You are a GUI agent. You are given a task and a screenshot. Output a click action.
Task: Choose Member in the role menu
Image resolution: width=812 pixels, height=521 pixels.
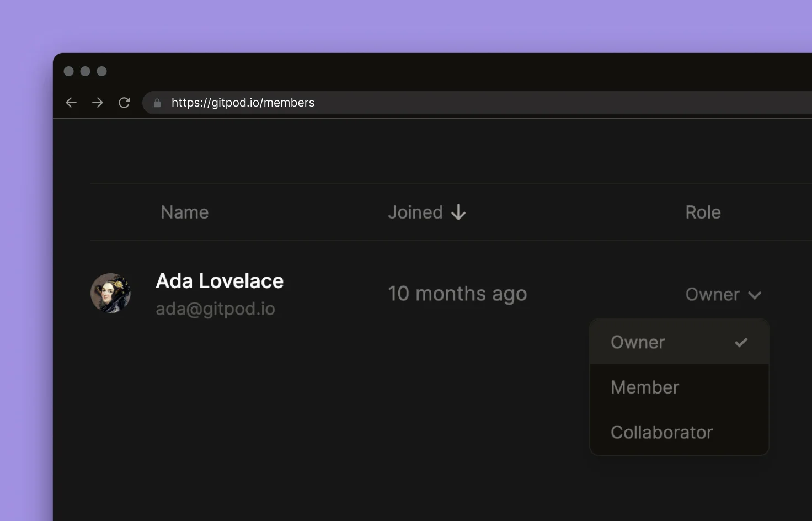680,387
